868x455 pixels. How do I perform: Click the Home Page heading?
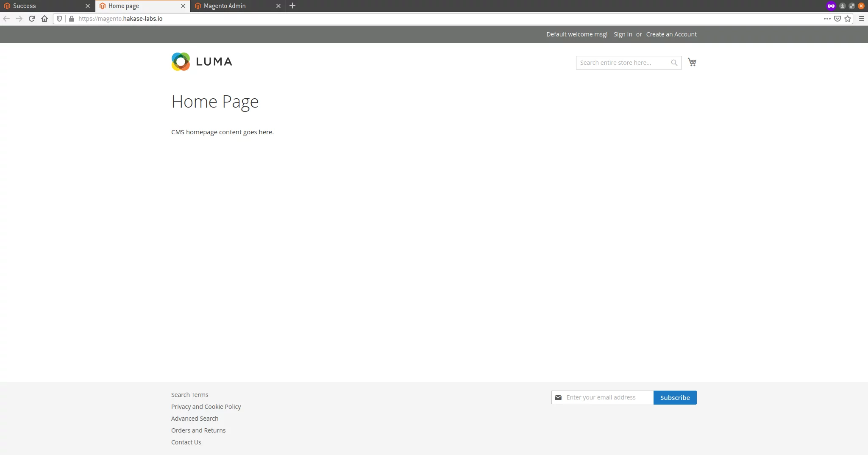click(215, 102)
